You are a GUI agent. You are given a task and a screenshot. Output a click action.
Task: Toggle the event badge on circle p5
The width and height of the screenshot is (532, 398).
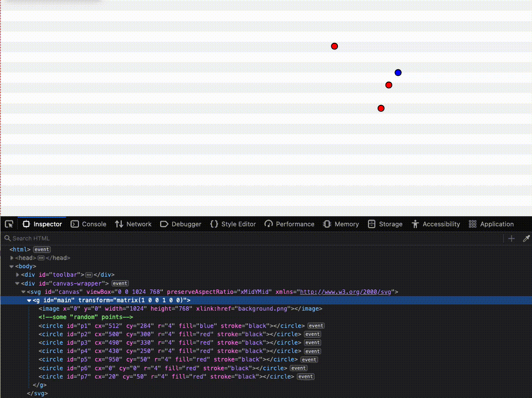(309, 360)
